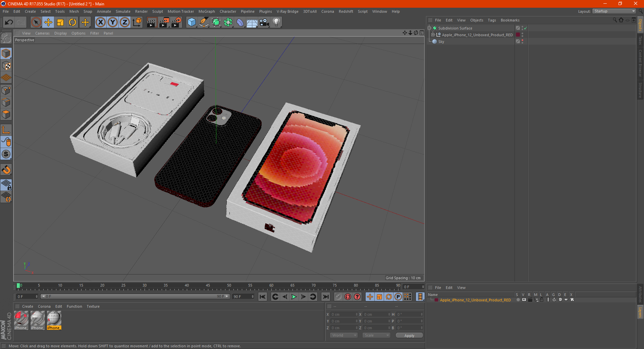Render active view clapperboard icon

[152, 22]
